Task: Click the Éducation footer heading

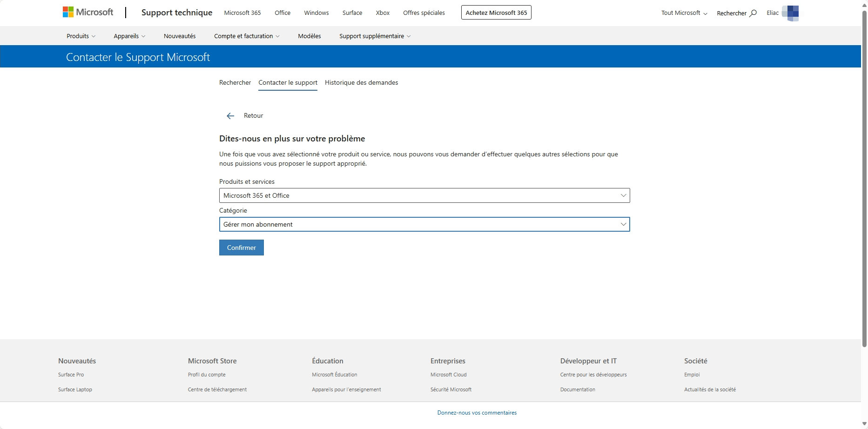Action: [x=328, y=361]
